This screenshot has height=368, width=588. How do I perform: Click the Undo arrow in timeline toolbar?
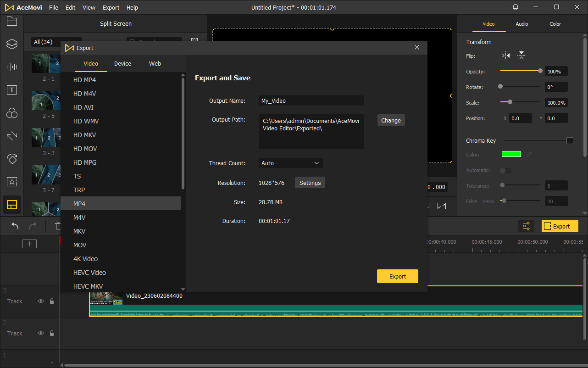[15, 226]
